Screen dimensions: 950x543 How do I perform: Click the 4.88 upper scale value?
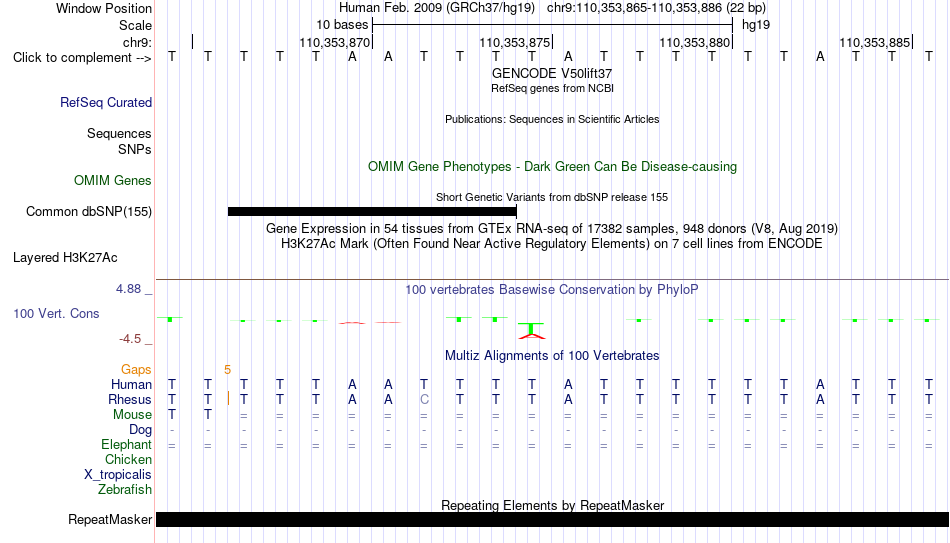[128, 289]
